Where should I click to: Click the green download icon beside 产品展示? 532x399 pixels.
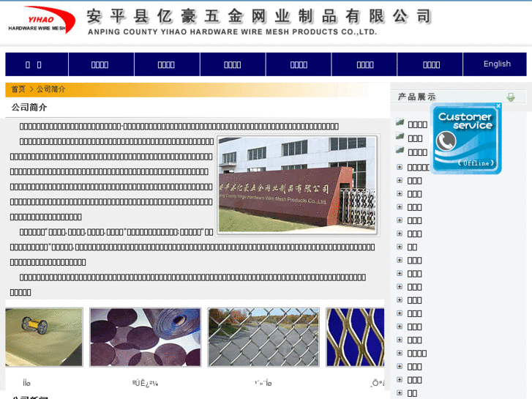coord(510,97)
